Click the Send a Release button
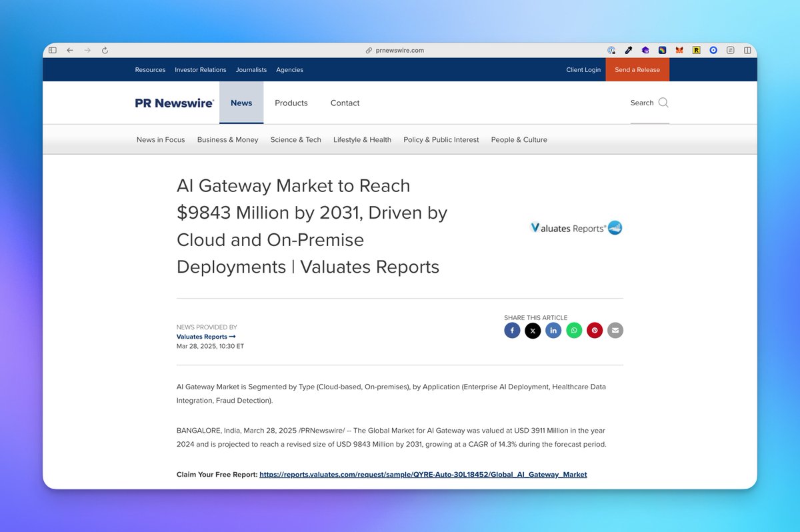800x532 pixels. [637, 70]
